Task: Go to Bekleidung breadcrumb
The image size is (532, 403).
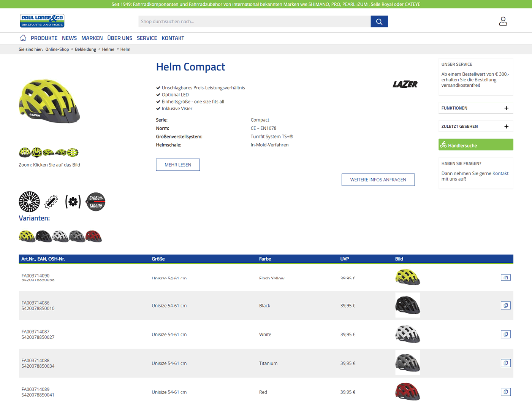Action: pos(85,49)
